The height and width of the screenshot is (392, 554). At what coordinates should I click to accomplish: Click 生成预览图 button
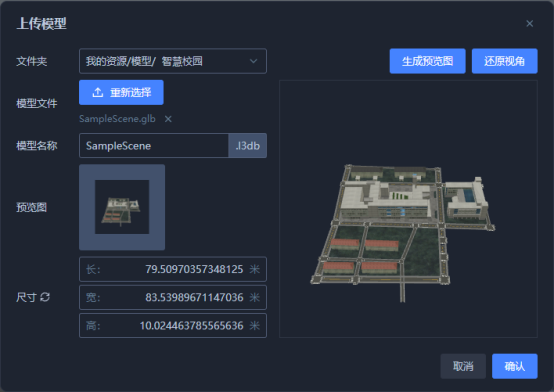coord(428,61)
